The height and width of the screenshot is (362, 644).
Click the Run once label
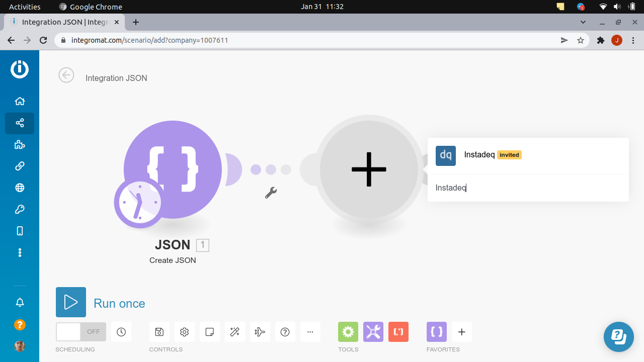click(119, 303)
